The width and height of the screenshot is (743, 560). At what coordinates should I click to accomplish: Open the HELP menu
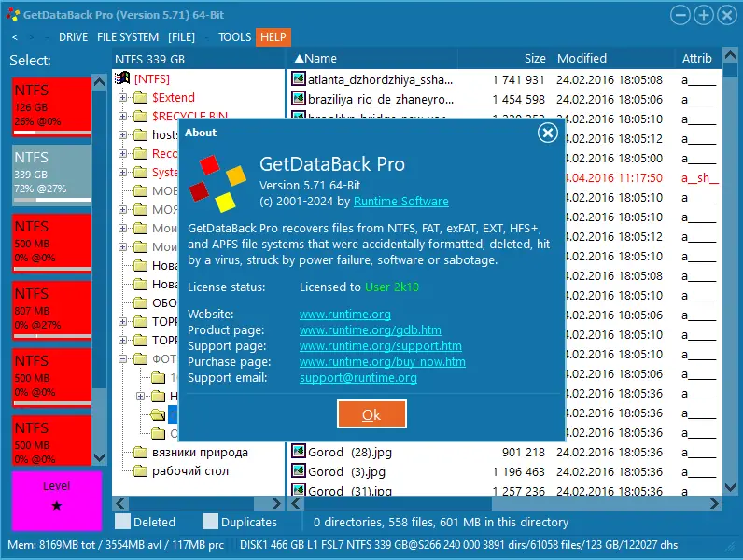click(x=273, y=37)
